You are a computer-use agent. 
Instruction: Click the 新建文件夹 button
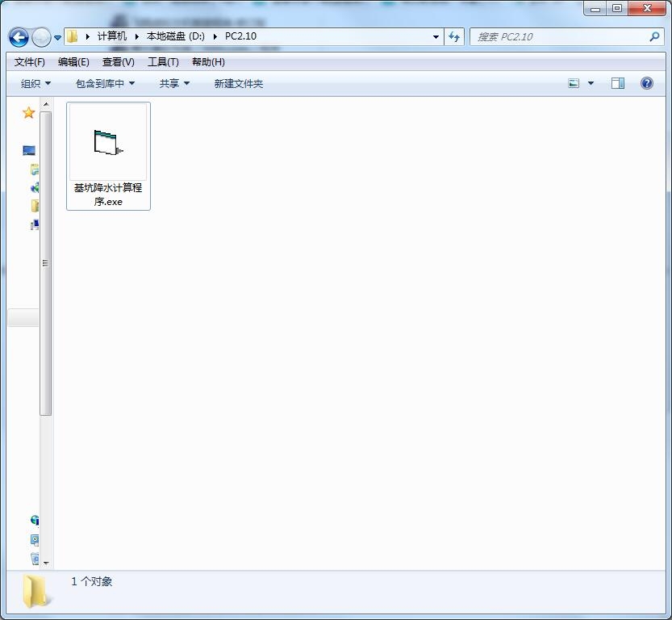238,83
